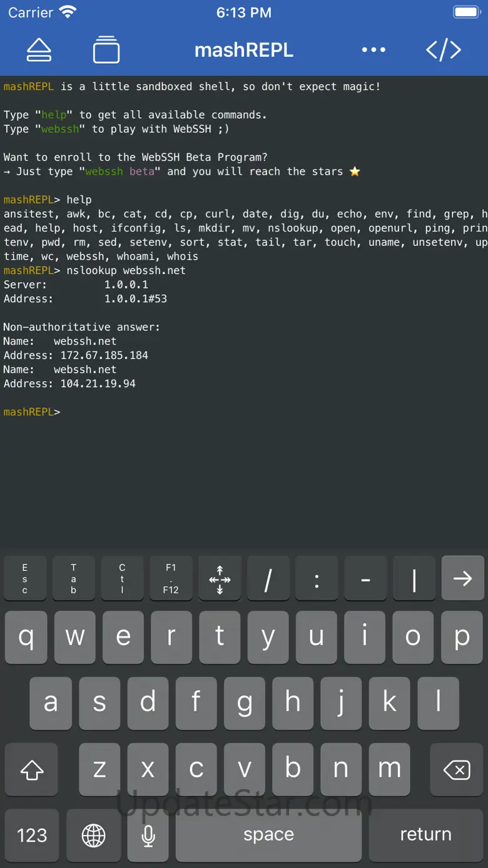The height and width of the screenshot is (868, 488).
Task: Tap the 6:13 PM clock
Action: click(244, 13)
